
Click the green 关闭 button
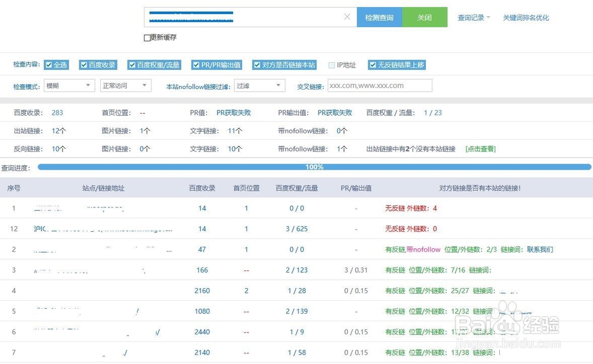(425, 17)
